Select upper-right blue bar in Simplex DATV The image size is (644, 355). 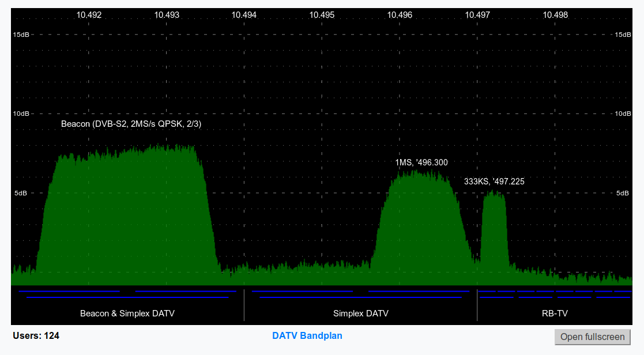click(x=419, y=292)
